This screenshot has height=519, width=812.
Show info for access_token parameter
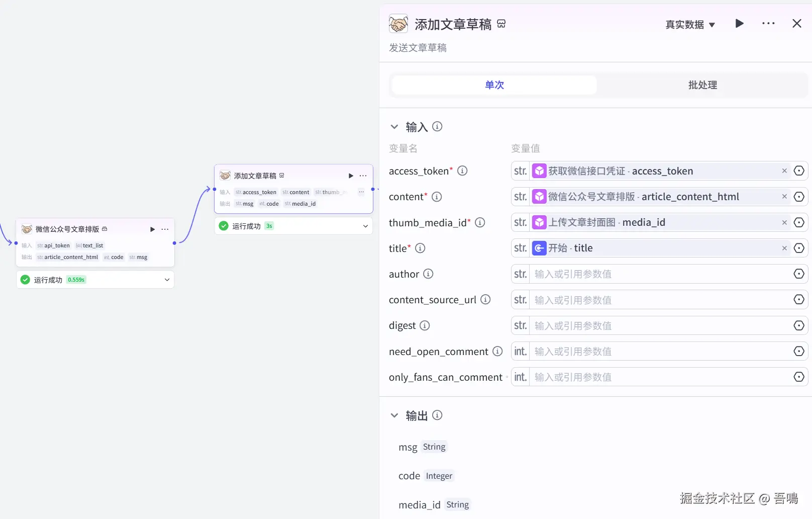463,171
